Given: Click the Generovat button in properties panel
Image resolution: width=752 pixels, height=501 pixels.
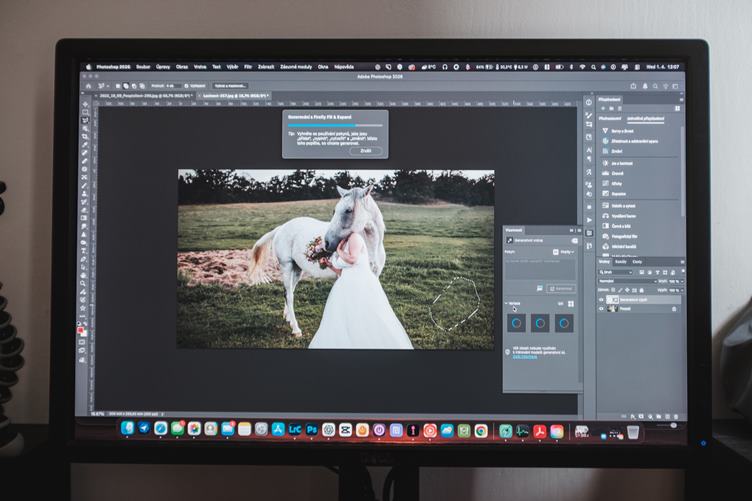Looking at the screenshot, I should (562, 288).
